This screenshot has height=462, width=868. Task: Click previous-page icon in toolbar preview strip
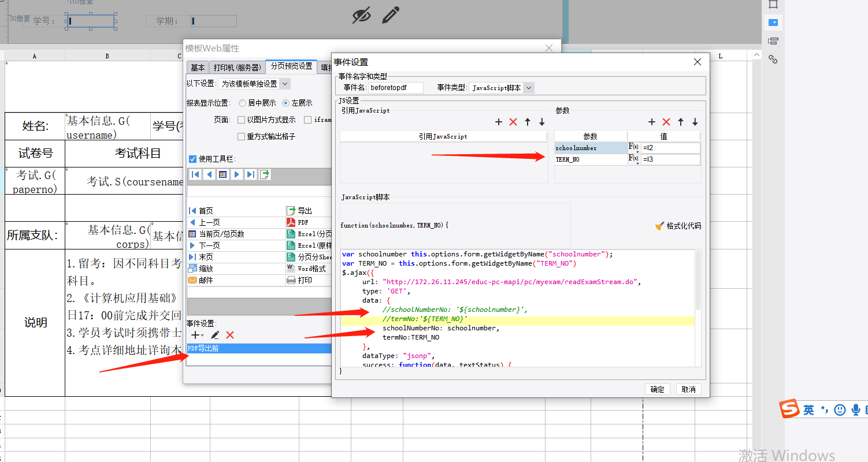pyautogui.click(x=209, y=174)
